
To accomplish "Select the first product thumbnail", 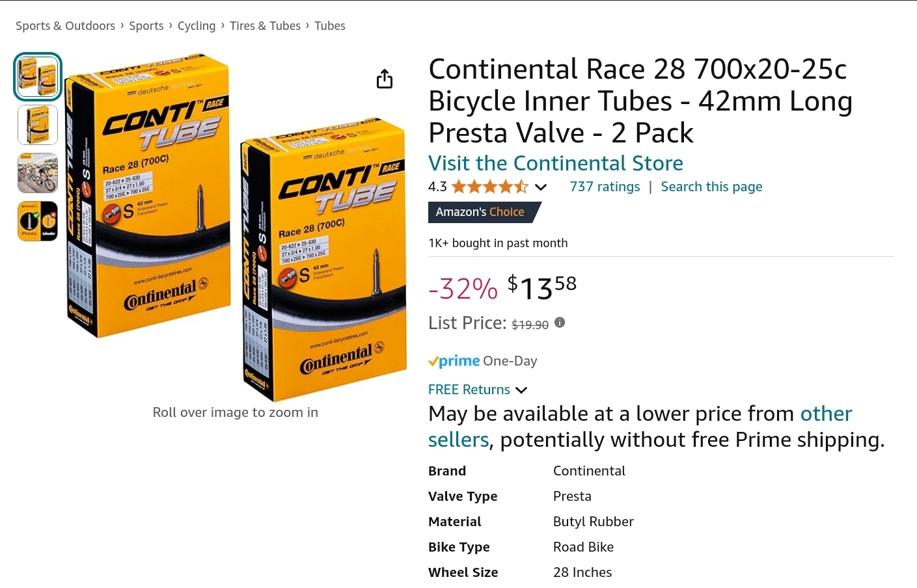I will [38, 77].
